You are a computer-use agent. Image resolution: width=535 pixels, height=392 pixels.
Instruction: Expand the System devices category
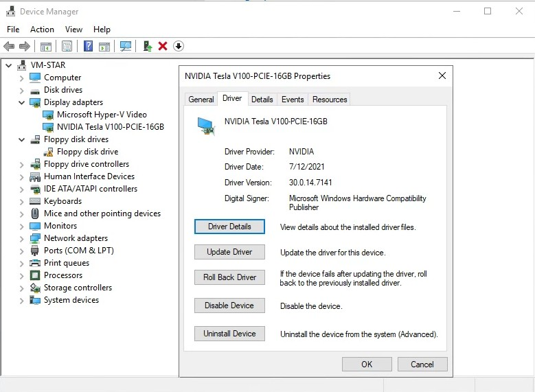point(21,301)
